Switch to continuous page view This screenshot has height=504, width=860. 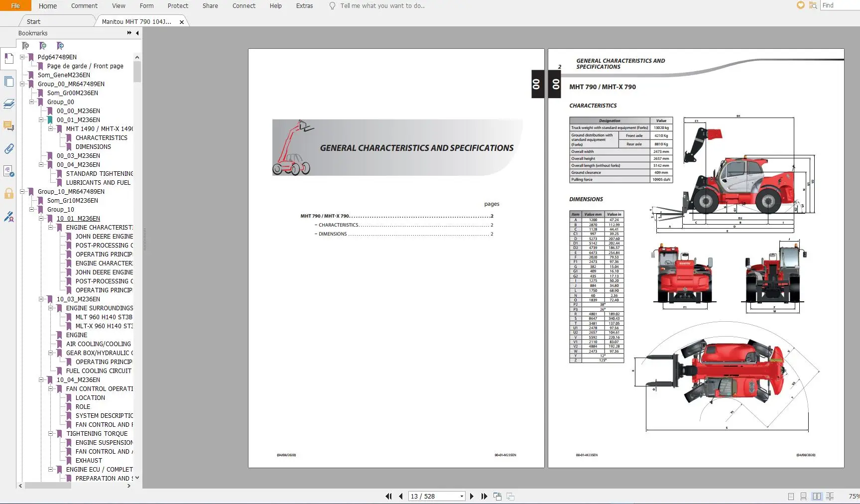coord(803,497)
